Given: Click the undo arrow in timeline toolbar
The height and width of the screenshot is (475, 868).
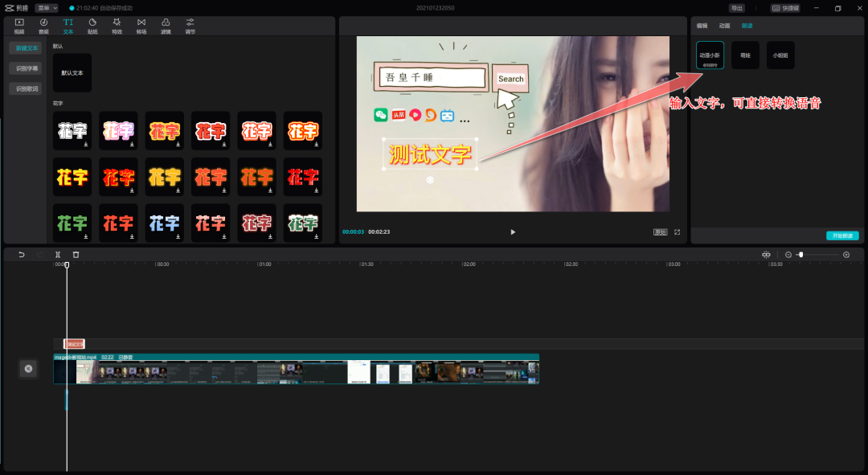Looking at the screenshot, I should (x=22, y=255).
